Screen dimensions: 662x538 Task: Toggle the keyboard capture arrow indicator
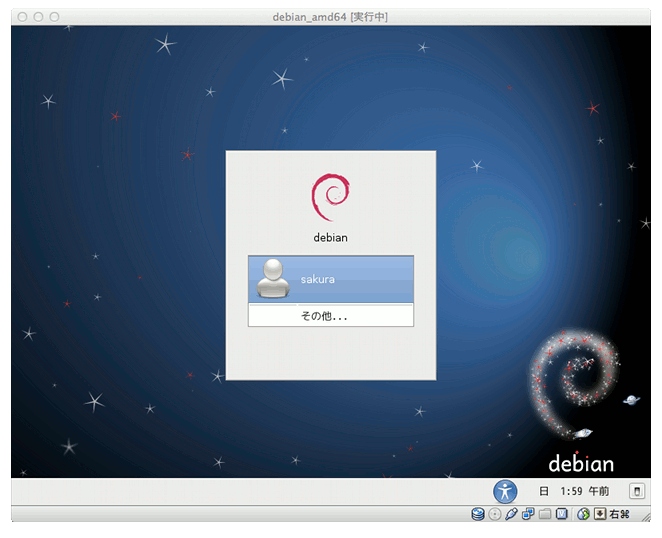coord(600,514)
